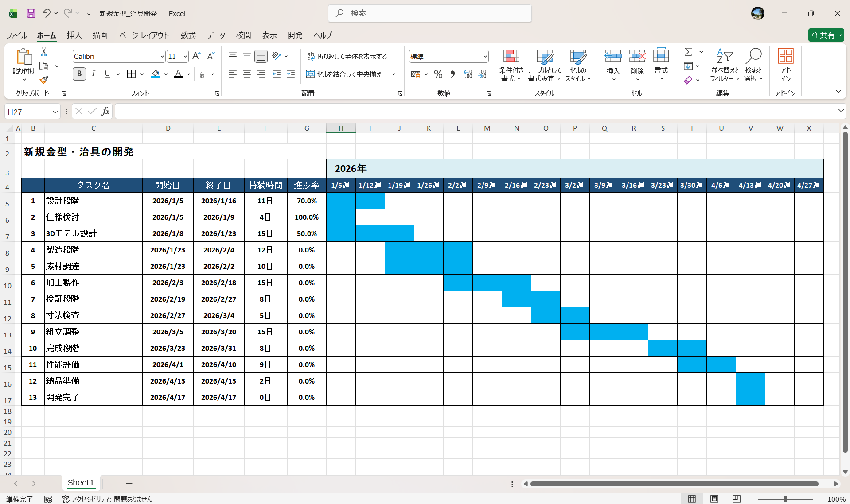Click the zoom slider handle
This screenshot has height=504, width=850.
(x=785, y=499)
